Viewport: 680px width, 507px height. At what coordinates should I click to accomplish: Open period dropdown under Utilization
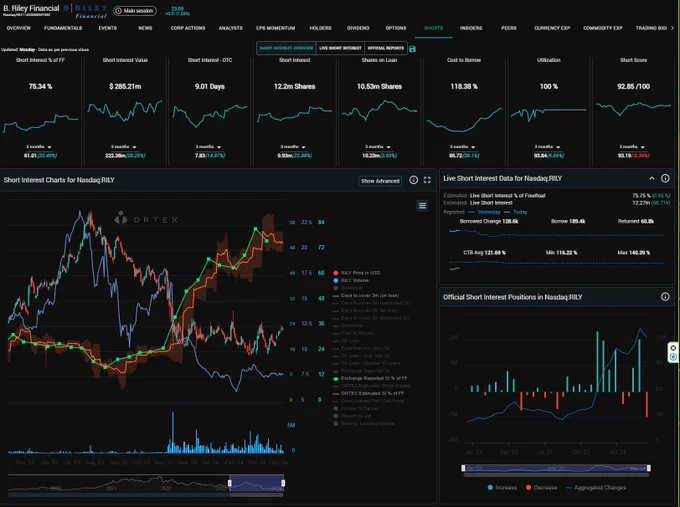pos(547,147)
